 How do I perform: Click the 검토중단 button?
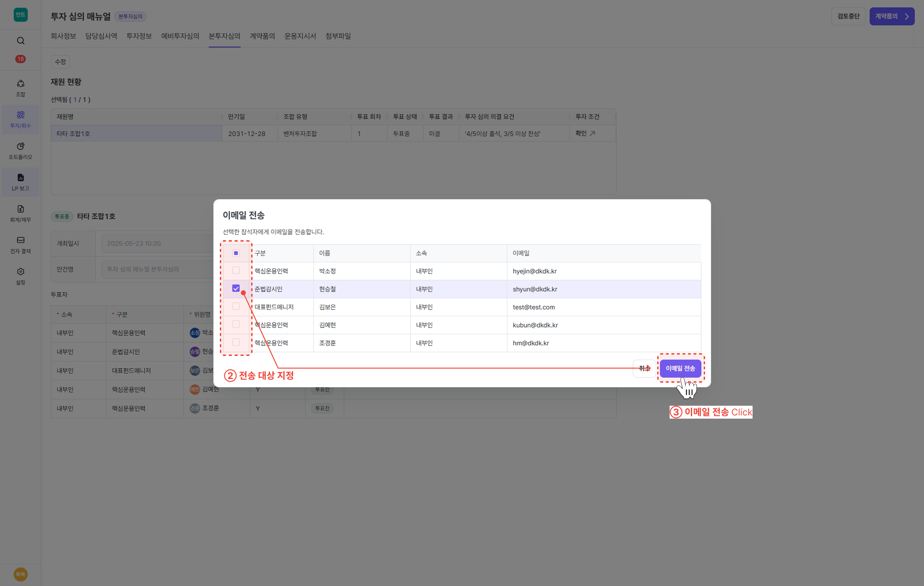point(848,16)
